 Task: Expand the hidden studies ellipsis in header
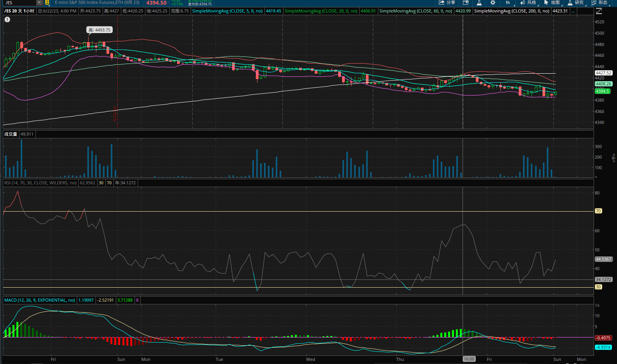(573, 11)
